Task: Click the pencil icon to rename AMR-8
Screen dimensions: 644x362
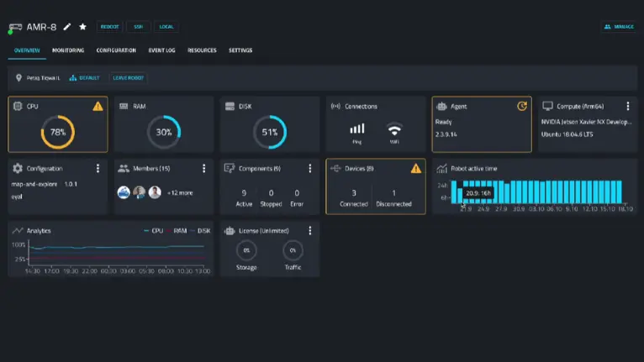Action: 68,27
